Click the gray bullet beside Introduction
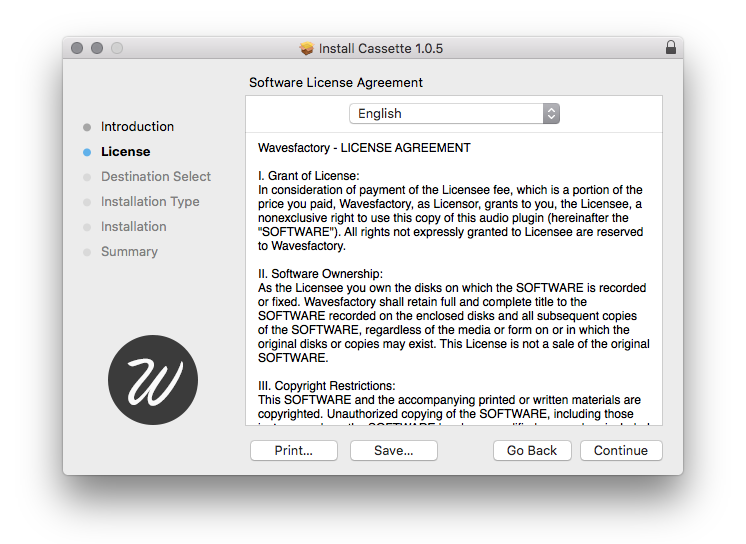Image resolution: width=746 pixels, height=544 pixels. tap(87, 127)
